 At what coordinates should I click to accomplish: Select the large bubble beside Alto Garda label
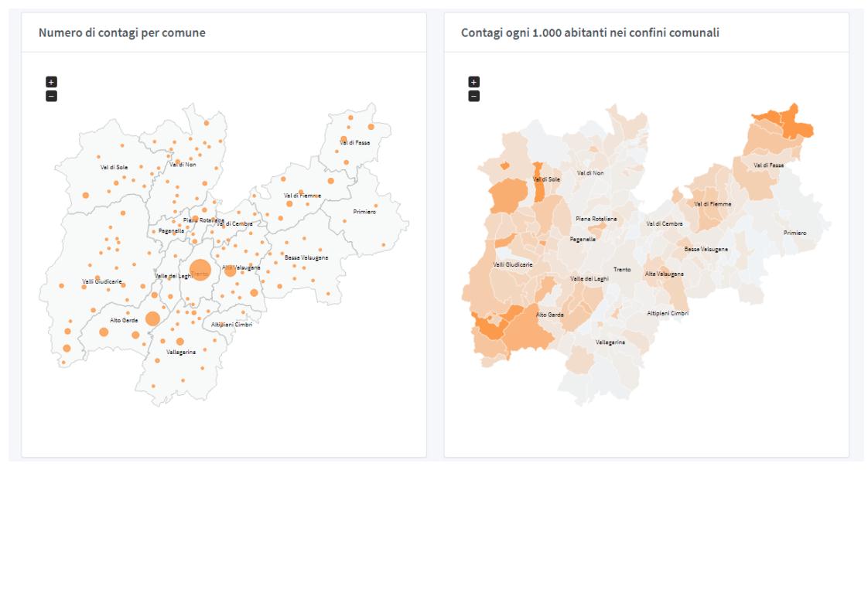(152, 318)
